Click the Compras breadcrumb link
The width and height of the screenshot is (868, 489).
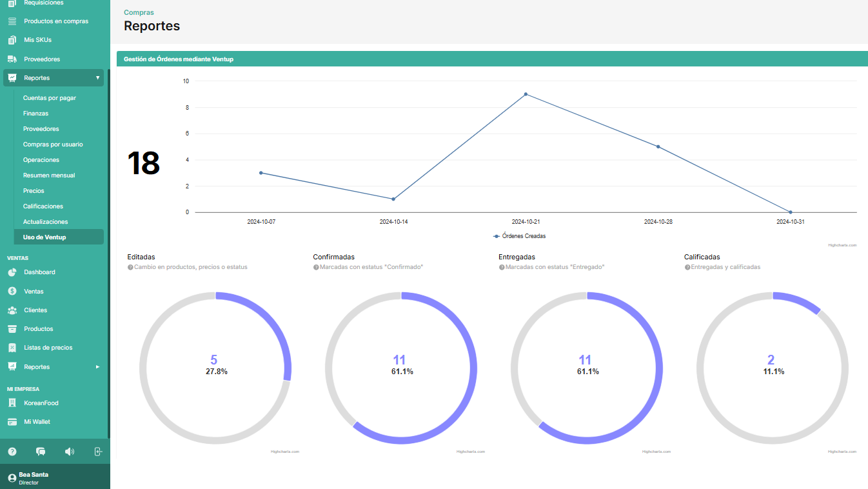(x=139, y=12)
